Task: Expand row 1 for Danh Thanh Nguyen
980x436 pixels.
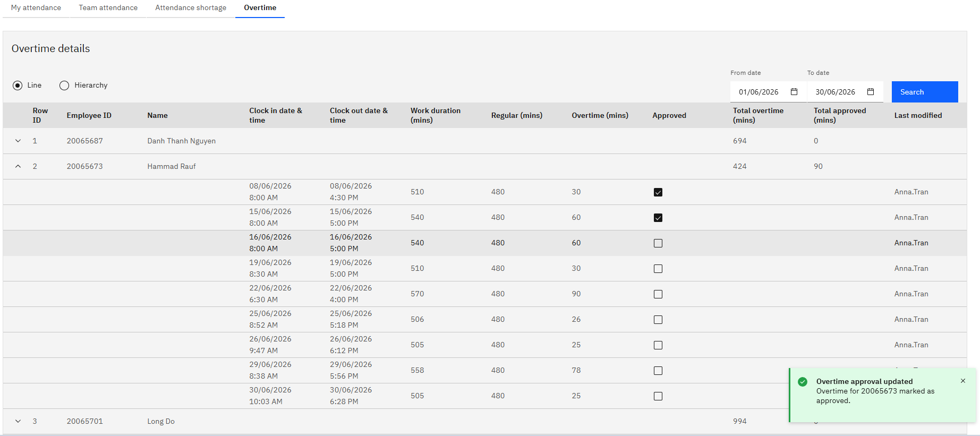Action: [18, 141]
